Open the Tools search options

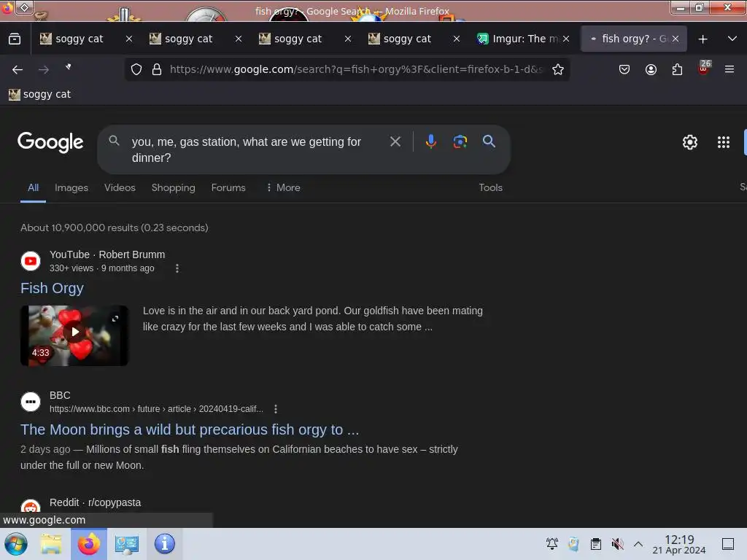(490, 187)
